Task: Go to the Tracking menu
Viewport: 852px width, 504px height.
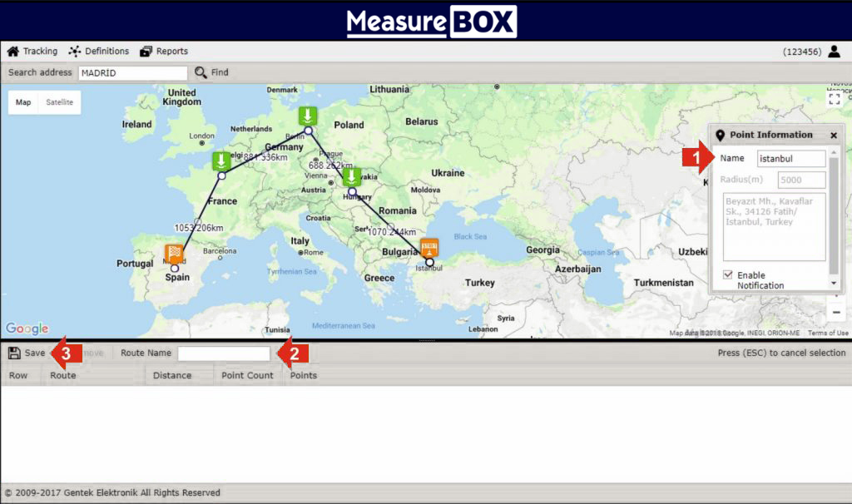Action: (x=32, y=52)
